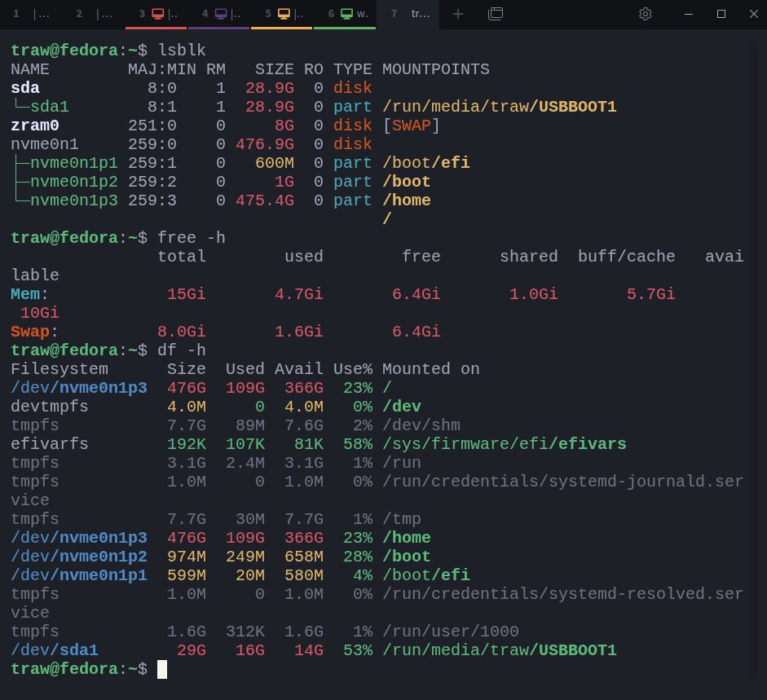Switch to terminal tab 2

click(94, 14)
